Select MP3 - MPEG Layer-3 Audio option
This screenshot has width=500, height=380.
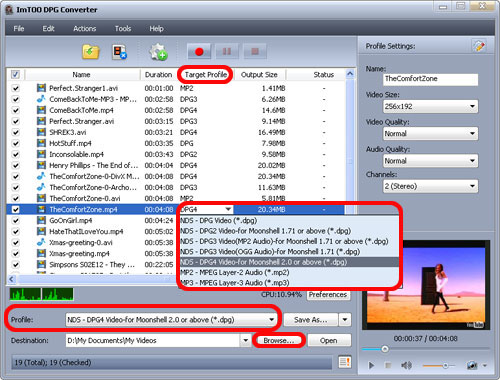(235, 283)
